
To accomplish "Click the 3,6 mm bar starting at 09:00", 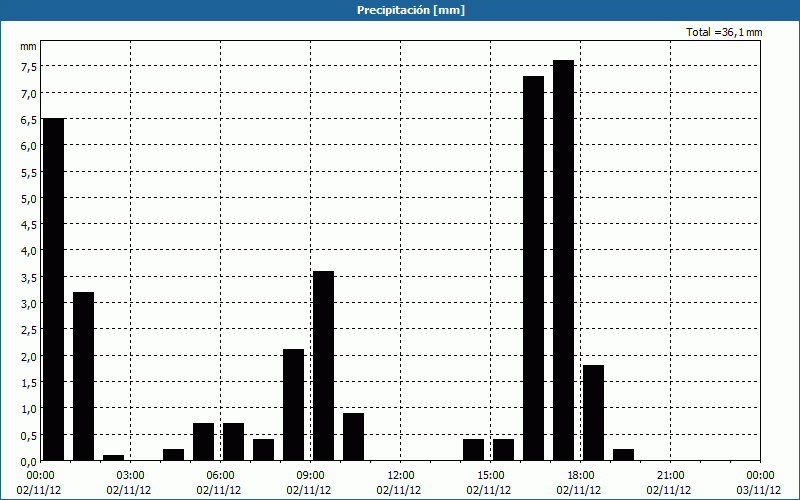I will click(323, 366).
